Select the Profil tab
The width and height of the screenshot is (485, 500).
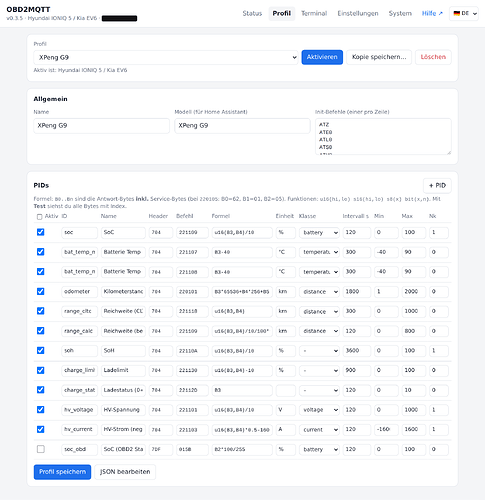pyautogui.click(x=282, y=13)
